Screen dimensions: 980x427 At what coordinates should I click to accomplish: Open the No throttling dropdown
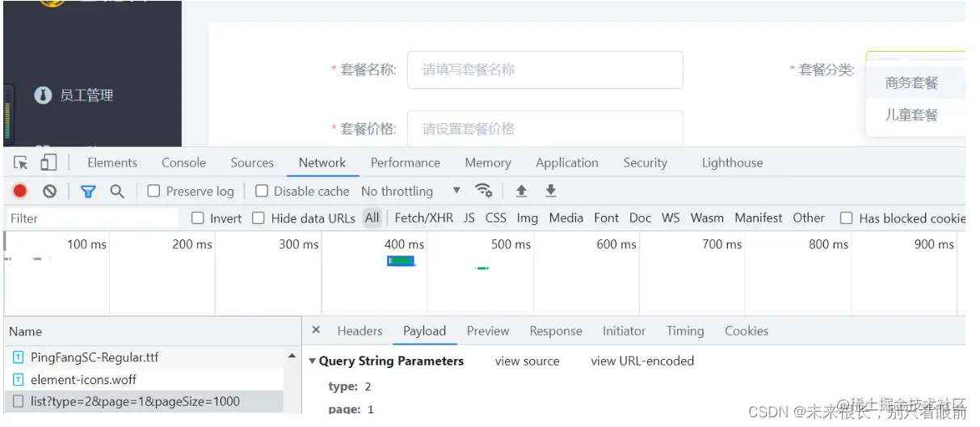410,192
